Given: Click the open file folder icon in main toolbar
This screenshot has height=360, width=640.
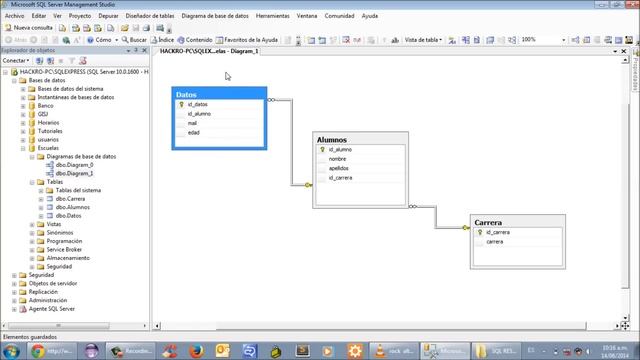Looking at the screenshot, I should [124, 28].
